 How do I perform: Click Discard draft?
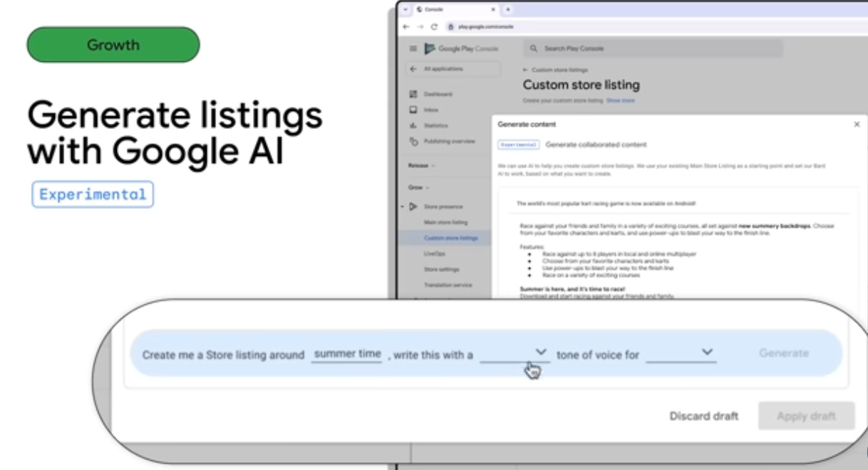tap(704, 416)
